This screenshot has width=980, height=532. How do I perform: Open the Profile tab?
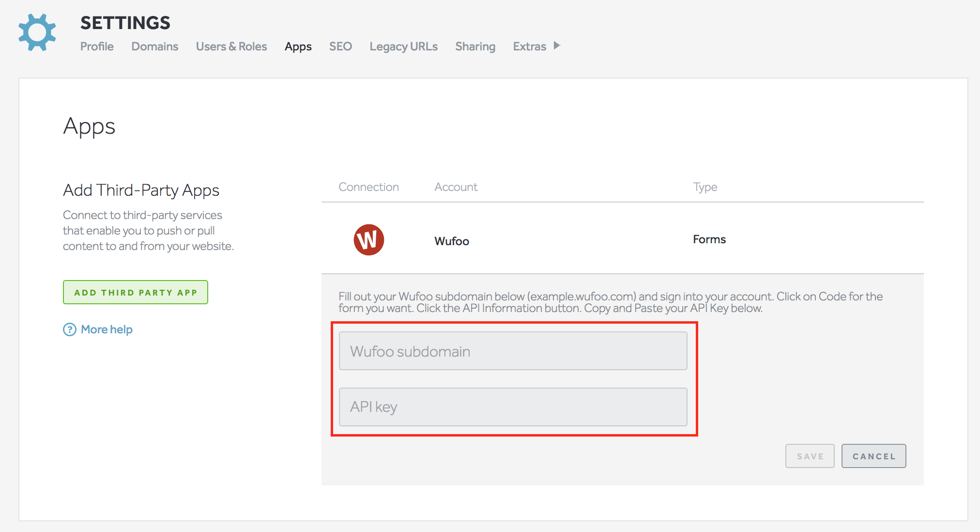click(x=97, y=47)
